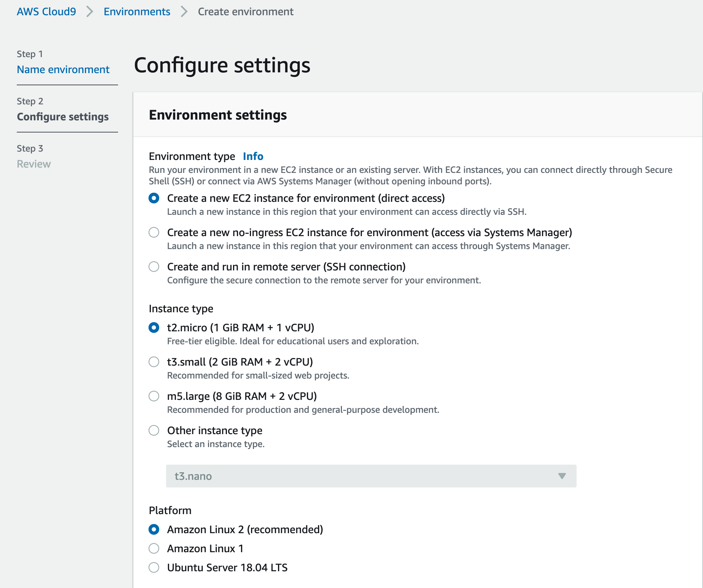This screenshot has width=703, height=588.
Task: Select the t2.micro instance type
Action: coord(154,327)
